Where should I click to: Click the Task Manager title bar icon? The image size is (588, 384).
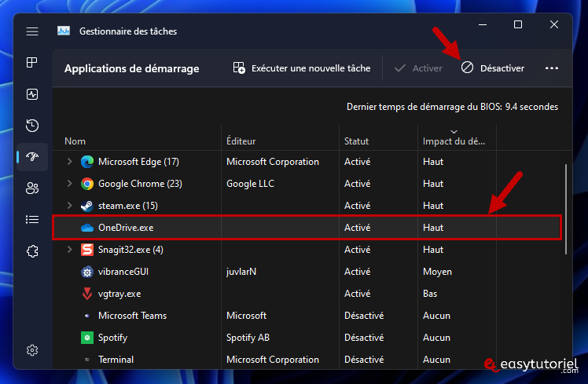click(64, 31)
